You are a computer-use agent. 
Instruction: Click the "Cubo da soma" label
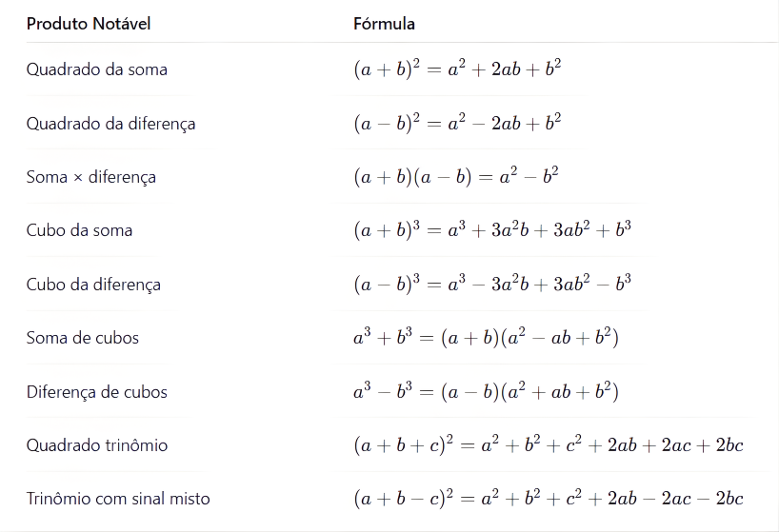point(79,230)
